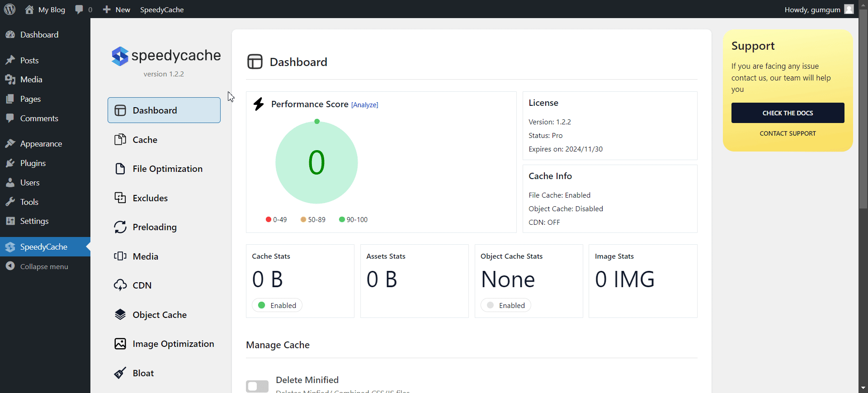Click the New plus icon
Screen dimensions: 868x393
pos(107,9)
